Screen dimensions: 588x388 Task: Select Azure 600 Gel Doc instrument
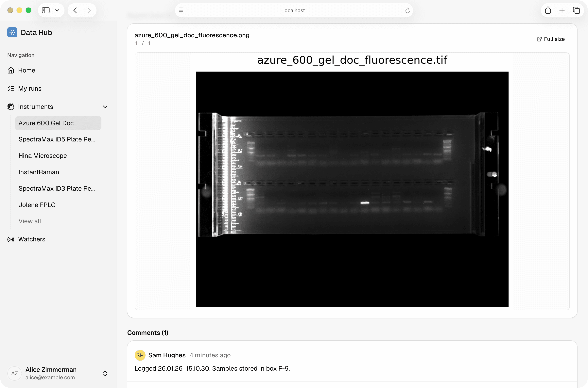[58, 123]
